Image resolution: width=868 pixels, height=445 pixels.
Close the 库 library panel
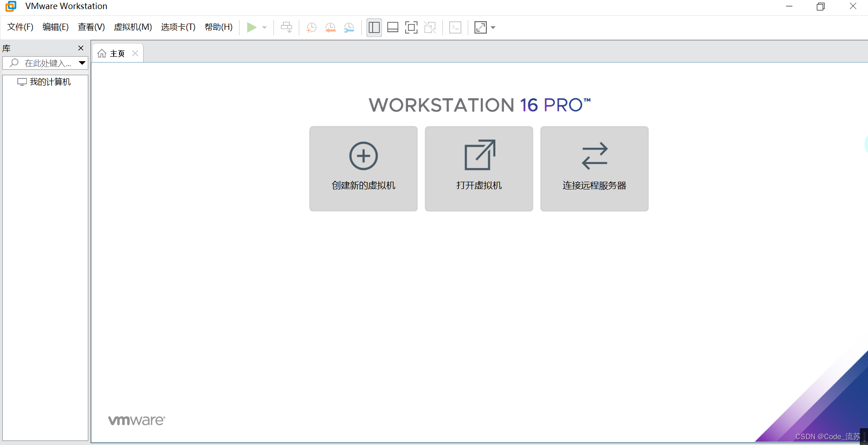pyautogui.click(x=81, y=48)
